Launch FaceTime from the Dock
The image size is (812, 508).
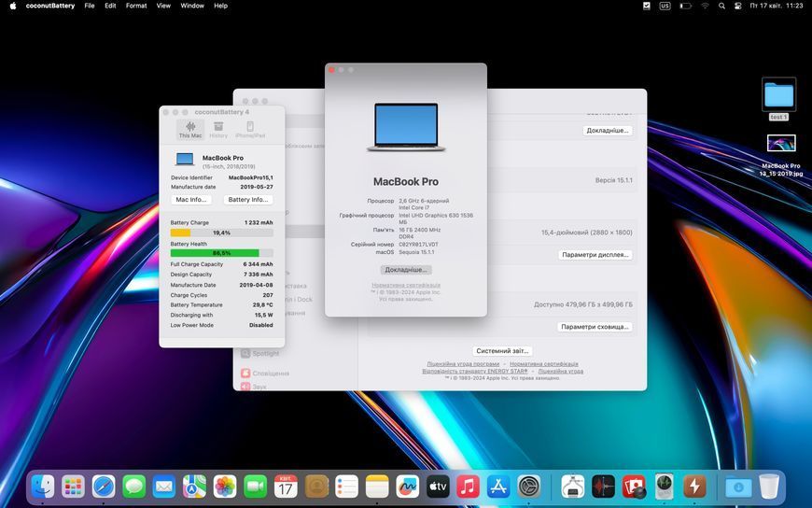coord(256,487)
